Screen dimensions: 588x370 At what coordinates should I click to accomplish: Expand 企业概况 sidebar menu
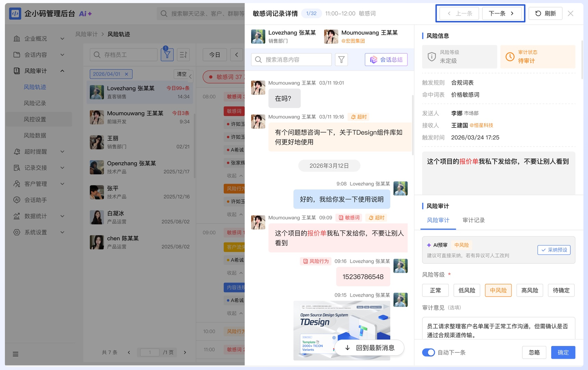pos(39,39)
